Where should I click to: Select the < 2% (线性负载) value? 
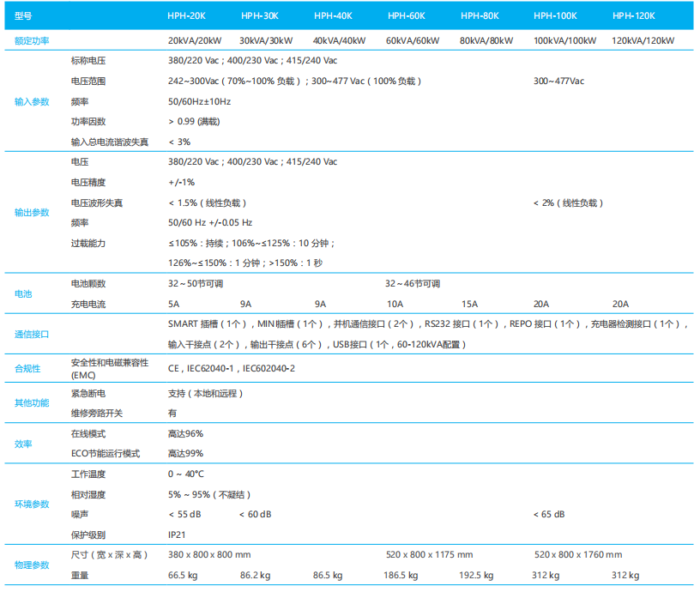pos(568,203)
